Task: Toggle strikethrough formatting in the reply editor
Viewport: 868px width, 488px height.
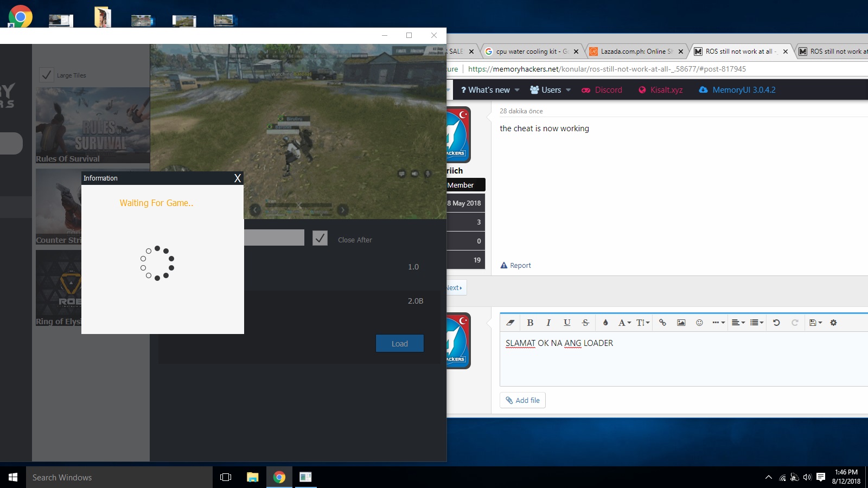Action: click(x=585, y=323)
